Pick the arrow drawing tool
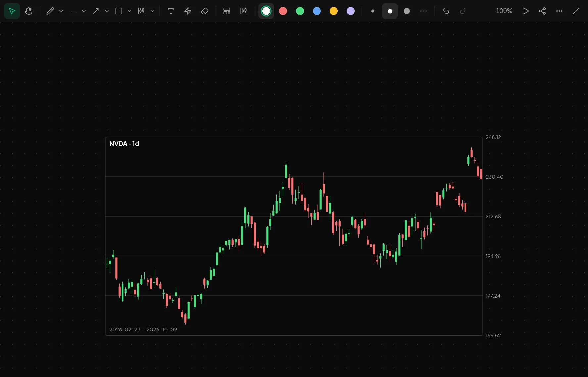 pyautogui.click(x=96, y=11)
